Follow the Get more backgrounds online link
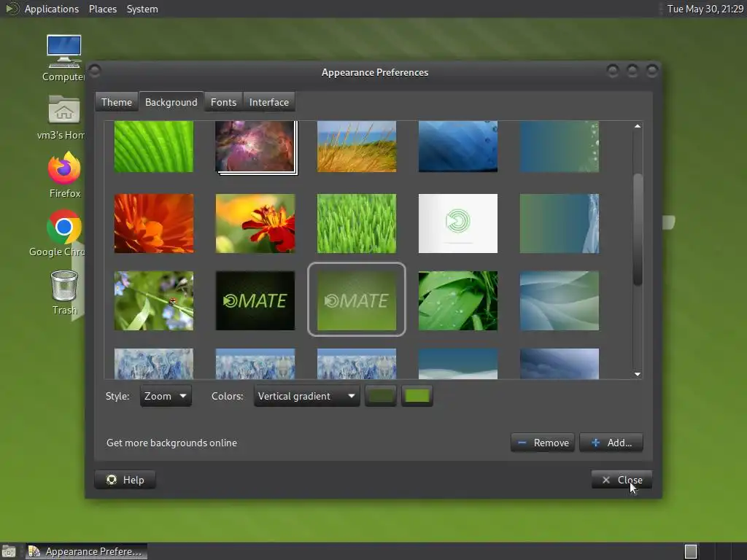This screenshot has width=747, height=560. coord(171,443)
